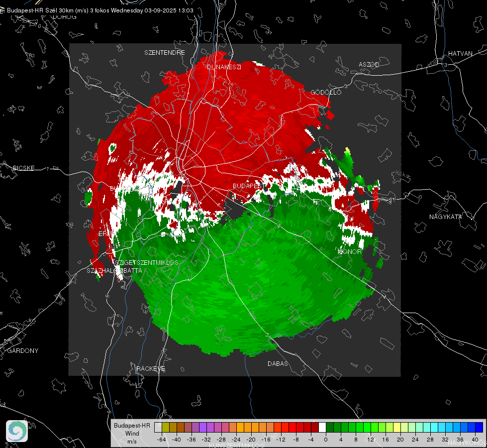Viewport: 487px width, 448px height.
Task: Click the SZÁZHALOMBATTA town label
Action: point(114,270)
